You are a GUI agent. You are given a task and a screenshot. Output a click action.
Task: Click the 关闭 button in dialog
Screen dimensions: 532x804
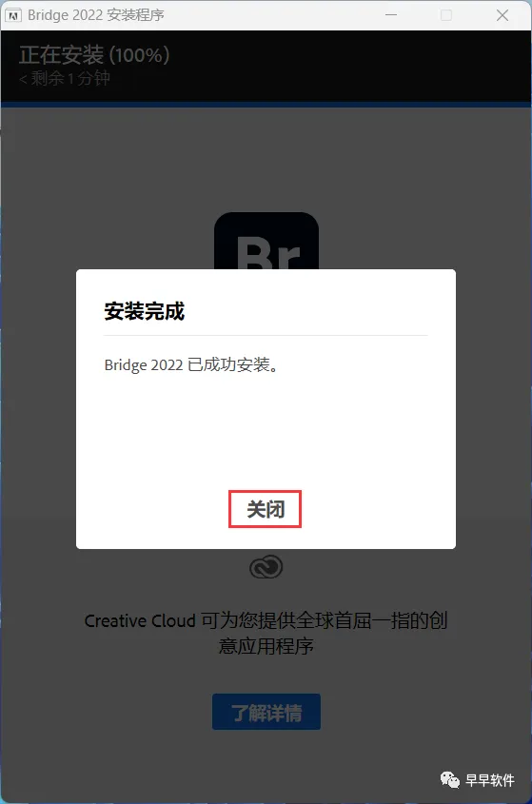(265, 509)
